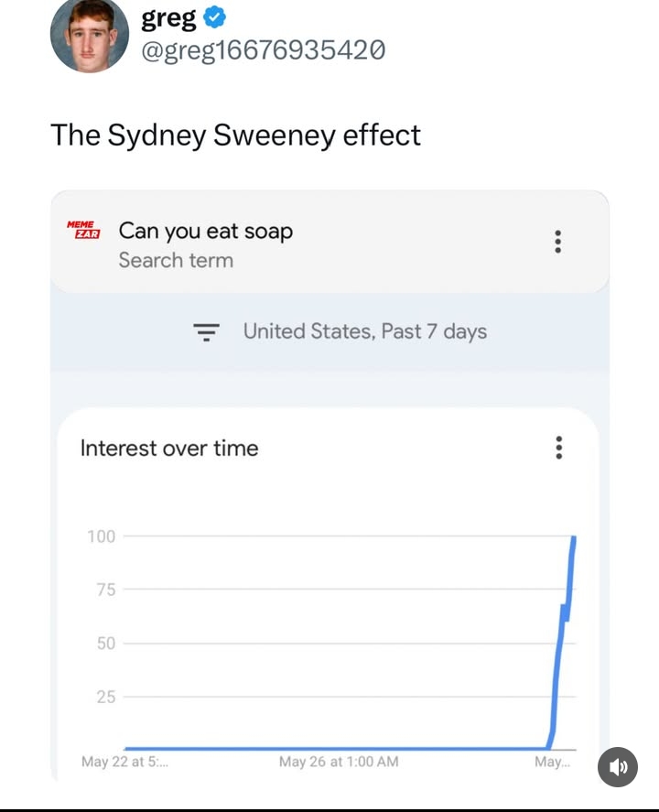
Task: Open filter icon beside United States
Action: 206,332
